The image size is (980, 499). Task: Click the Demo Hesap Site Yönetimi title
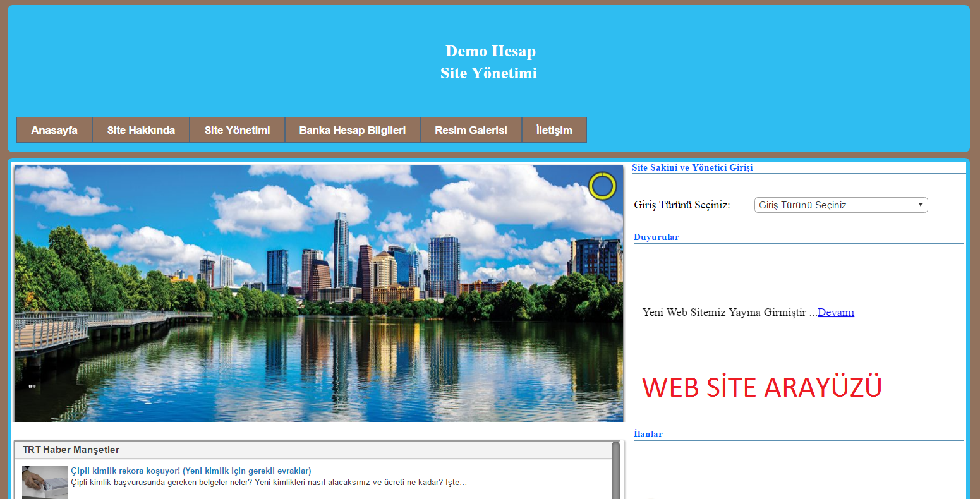click(489, 62)
